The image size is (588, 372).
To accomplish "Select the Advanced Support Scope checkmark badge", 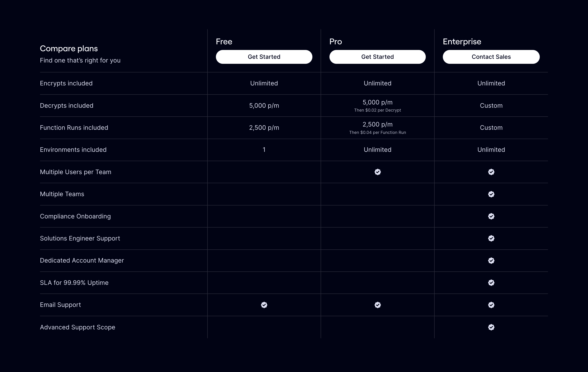I will click(x=491, y=327).
